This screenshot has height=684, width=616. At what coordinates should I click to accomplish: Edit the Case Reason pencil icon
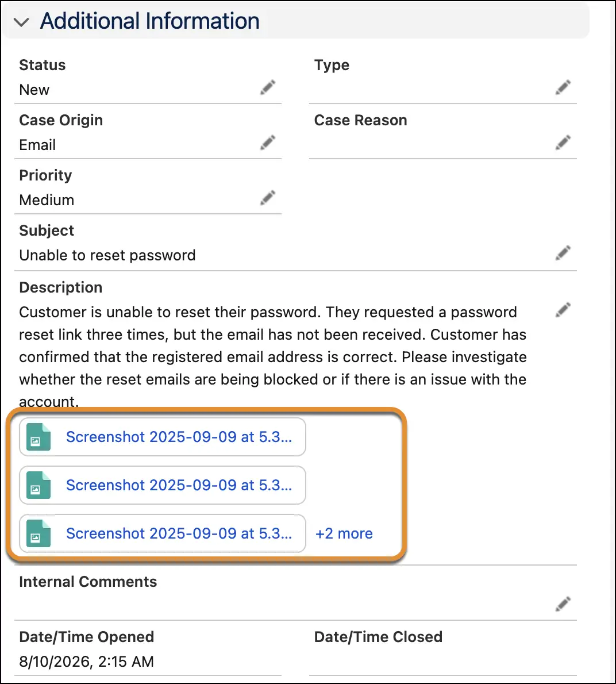(x=563, y=142)
